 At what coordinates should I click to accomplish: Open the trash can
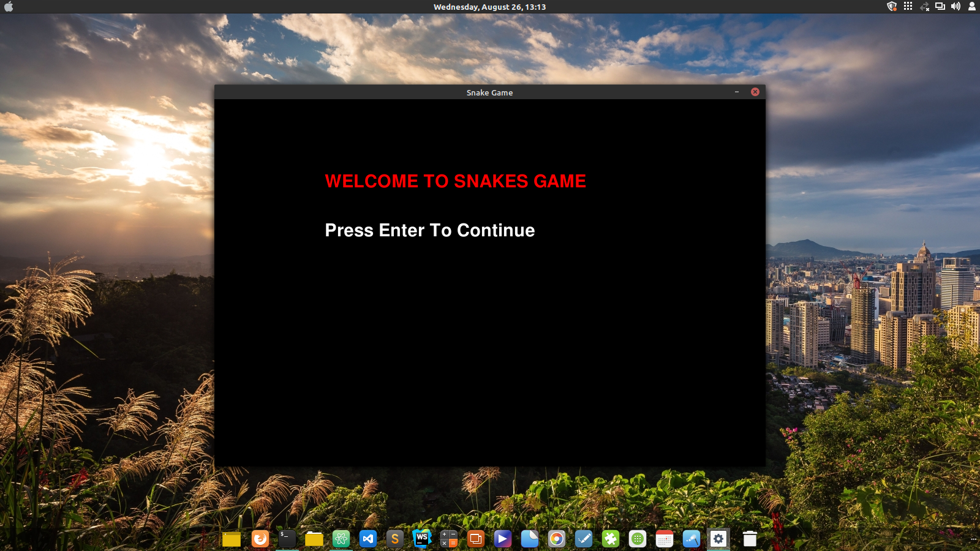(748, 539)
